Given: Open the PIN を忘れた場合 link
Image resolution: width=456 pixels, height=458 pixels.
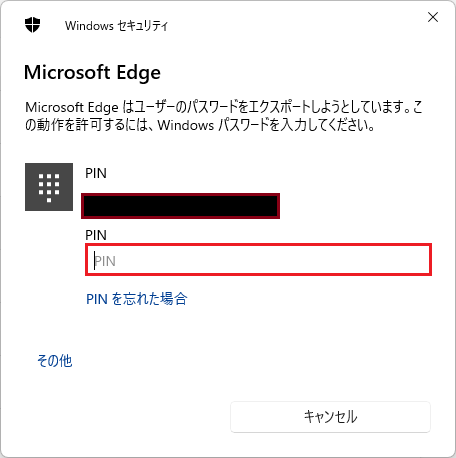Looking at the screenshot, I should tap(137, 299).
